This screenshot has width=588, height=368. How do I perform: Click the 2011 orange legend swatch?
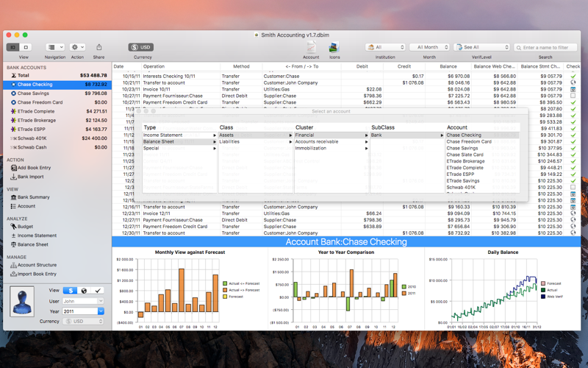[404, 293]
